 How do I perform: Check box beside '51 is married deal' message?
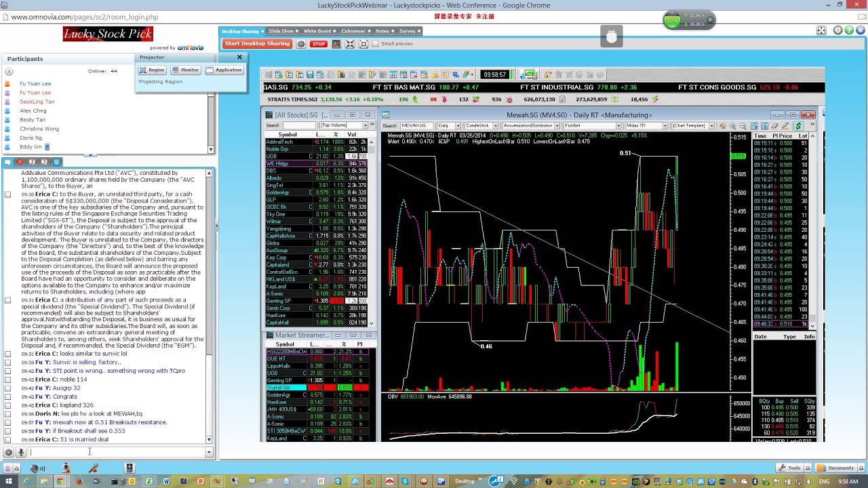[8, 439]
